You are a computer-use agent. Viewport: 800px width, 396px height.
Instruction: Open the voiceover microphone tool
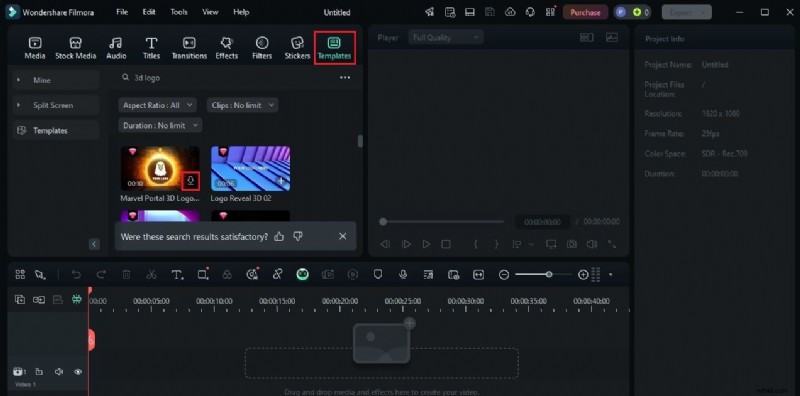(x=403, y=275)
